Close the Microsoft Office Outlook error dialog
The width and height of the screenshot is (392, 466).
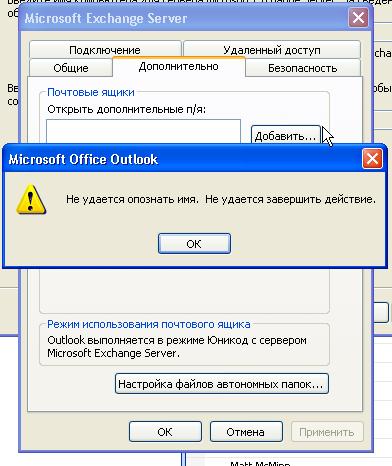(x=372, y=158)
